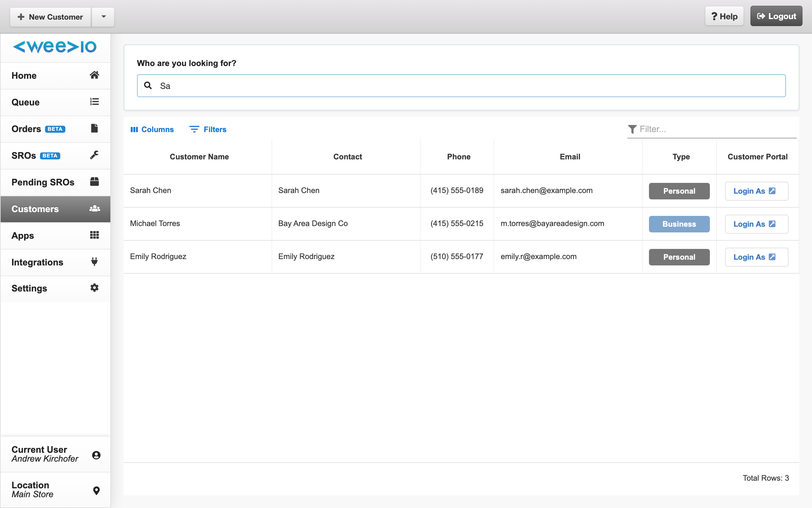The width and height of the screenshot is (812, 508).
Task: Click the Customer Portal column header
Action: point(757,157)
